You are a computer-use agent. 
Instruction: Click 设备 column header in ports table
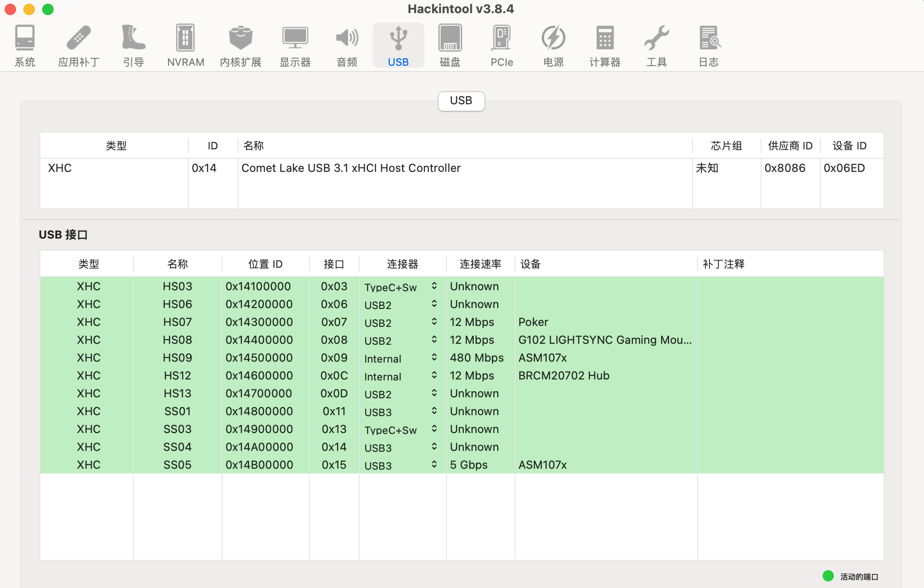click(606, 264)
